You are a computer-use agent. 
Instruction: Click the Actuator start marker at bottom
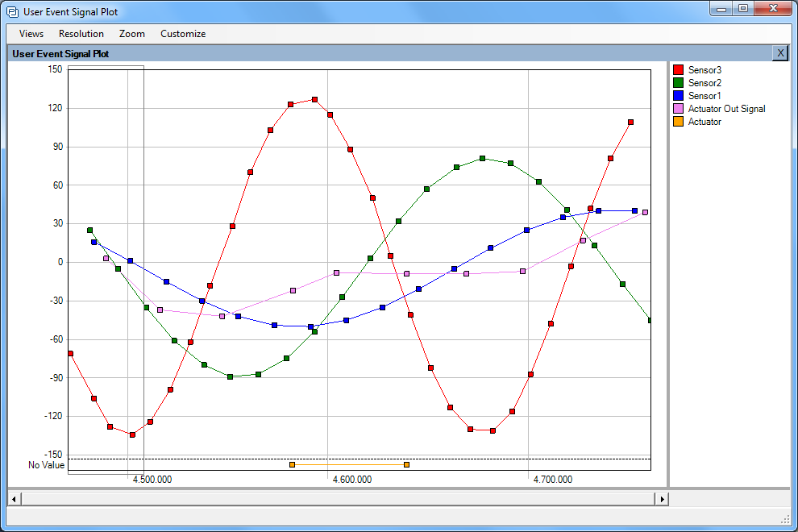292,464
